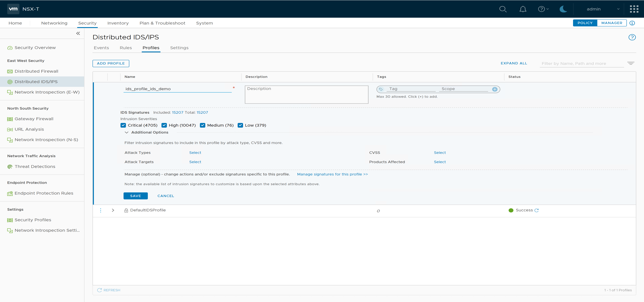Click the REFRESH button at bottom

point(109,290)
